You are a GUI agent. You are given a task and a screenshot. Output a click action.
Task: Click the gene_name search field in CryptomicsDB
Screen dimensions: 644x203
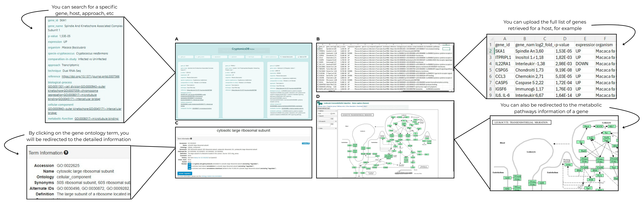(x=203, y=57)
